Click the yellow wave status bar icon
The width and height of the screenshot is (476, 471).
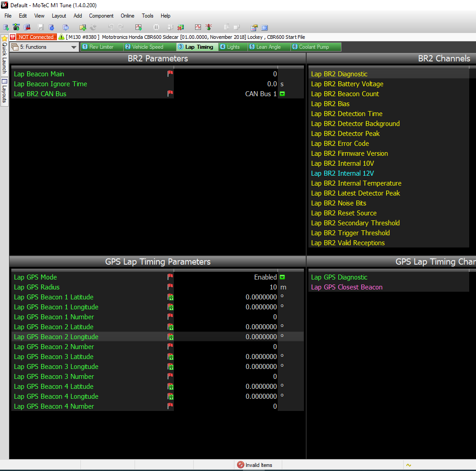[x=409, y=465]
